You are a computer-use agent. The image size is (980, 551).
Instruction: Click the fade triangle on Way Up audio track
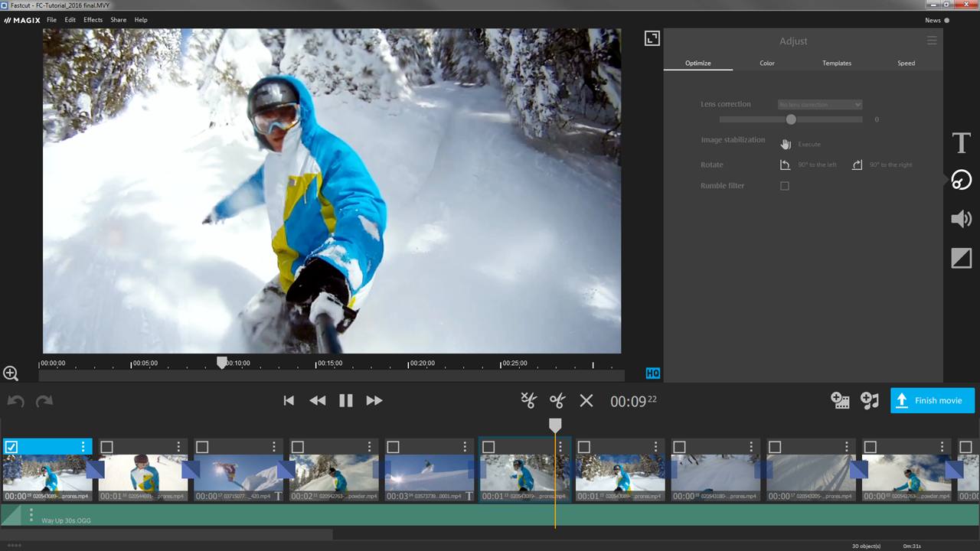pyautogui.click(x=11, y=515)
